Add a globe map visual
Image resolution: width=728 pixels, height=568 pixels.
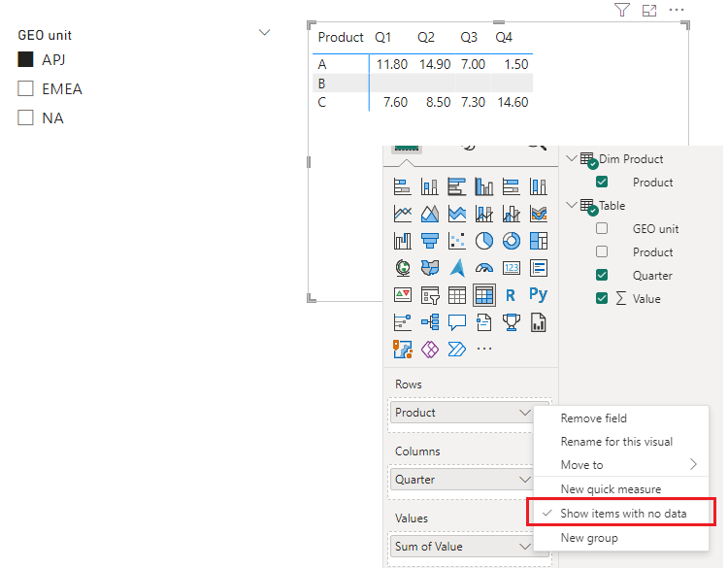click(x=403, y=268)
